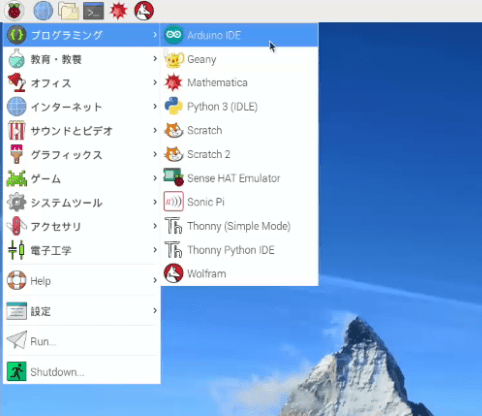Click the Wolfram wolf icon in the submenu
The height and width of the screenshot is (416, 482).
point(173,273)
